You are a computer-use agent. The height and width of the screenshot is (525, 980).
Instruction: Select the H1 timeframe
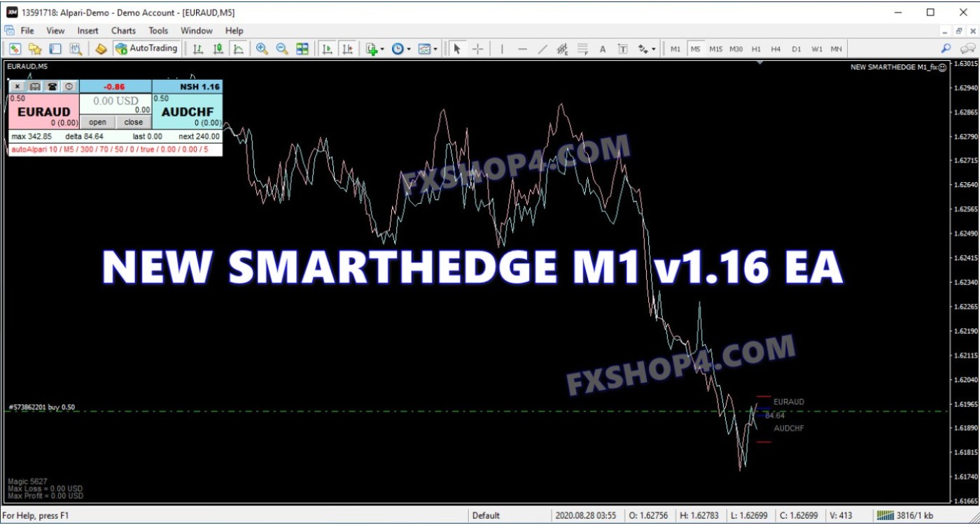[x=756, y=49]
